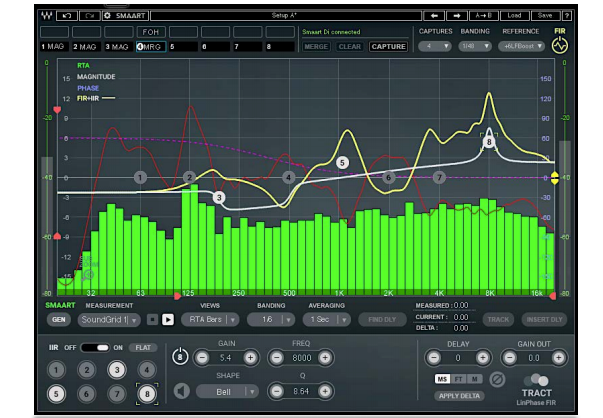This screenshot has height=418, width=603.
Task: Click the TRACK delay button
Action: point(498,320)
